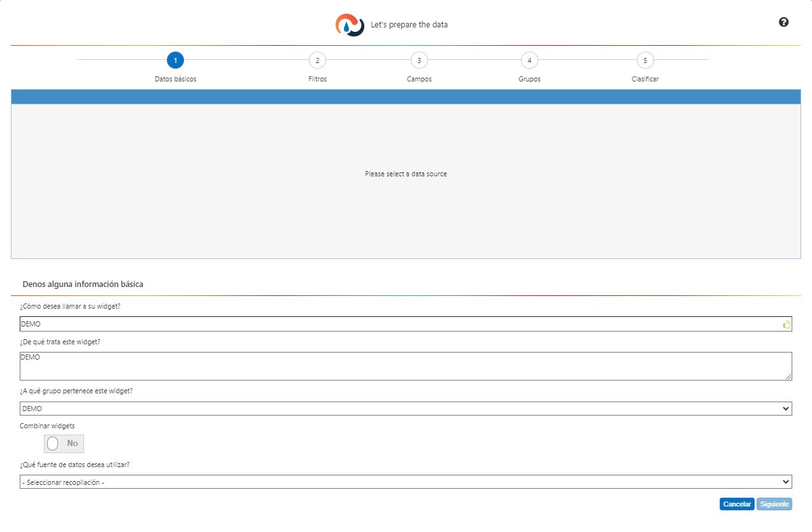
Task: Click the 'Denos alguna información básica' heading
Action: pos(83,284)
